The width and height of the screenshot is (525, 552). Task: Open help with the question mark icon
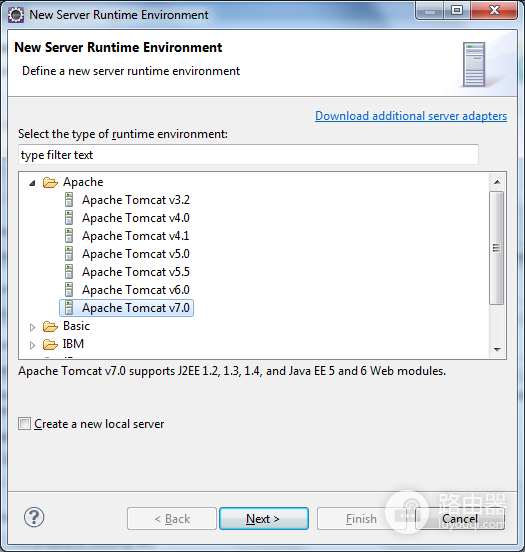(34, 517)
